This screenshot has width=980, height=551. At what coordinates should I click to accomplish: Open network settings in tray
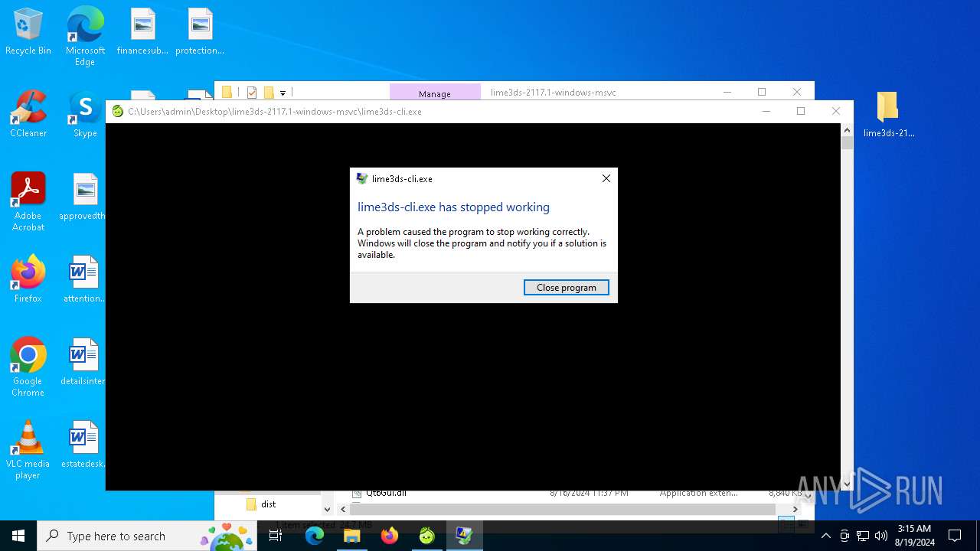[x=863, y=536]
